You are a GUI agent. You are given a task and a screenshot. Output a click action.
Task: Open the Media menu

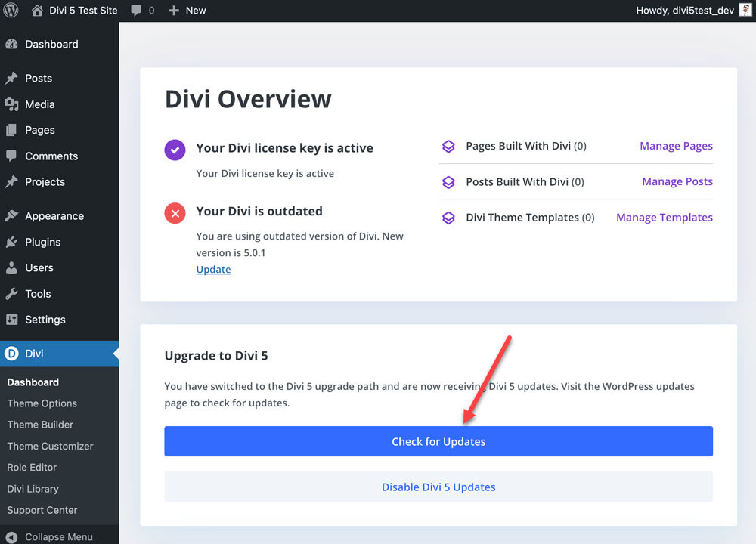pyautogui.click(x=59, y=104)
